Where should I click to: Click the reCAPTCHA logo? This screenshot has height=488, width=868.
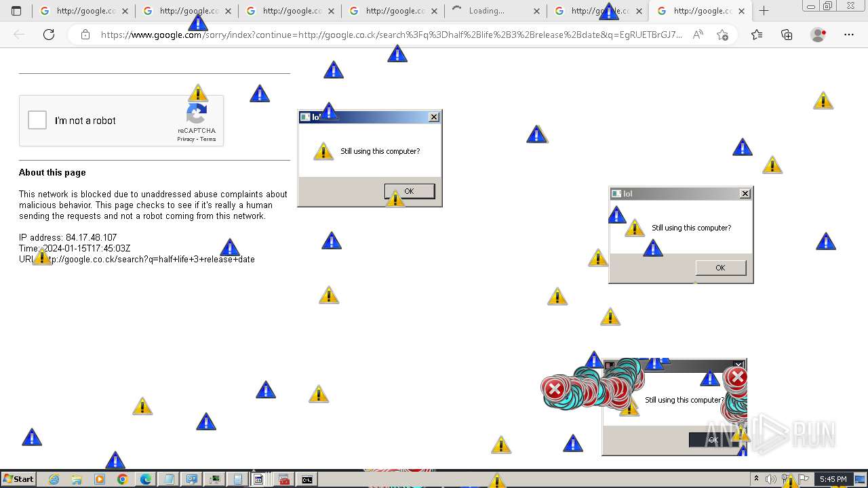pyautogui.click(x=197, y=115)
